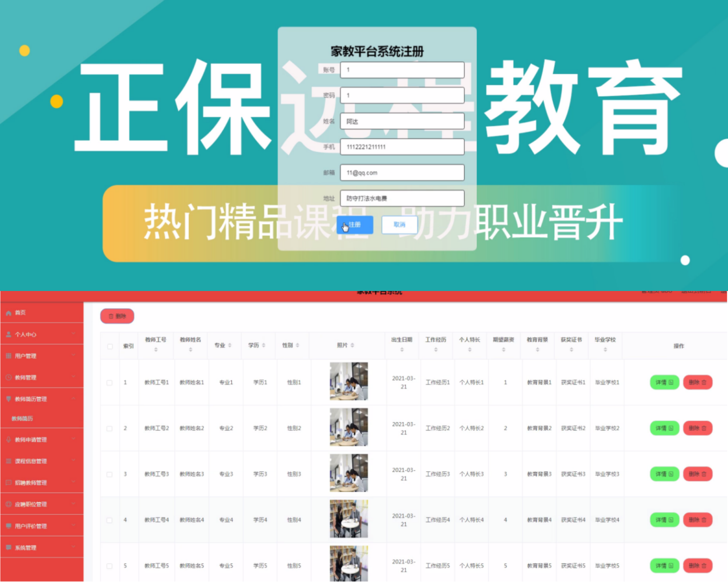This screenshot has width=728, height=582.
Task: Sort by 个人特长 using its arrows
Action: pyautogui.click(x=470, y=350)
